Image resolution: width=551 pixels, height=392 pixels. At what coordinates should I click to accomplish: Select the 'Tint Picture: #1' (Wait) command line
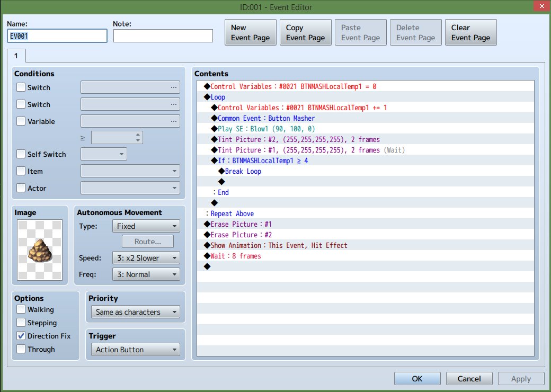click(x=366, y=150)
